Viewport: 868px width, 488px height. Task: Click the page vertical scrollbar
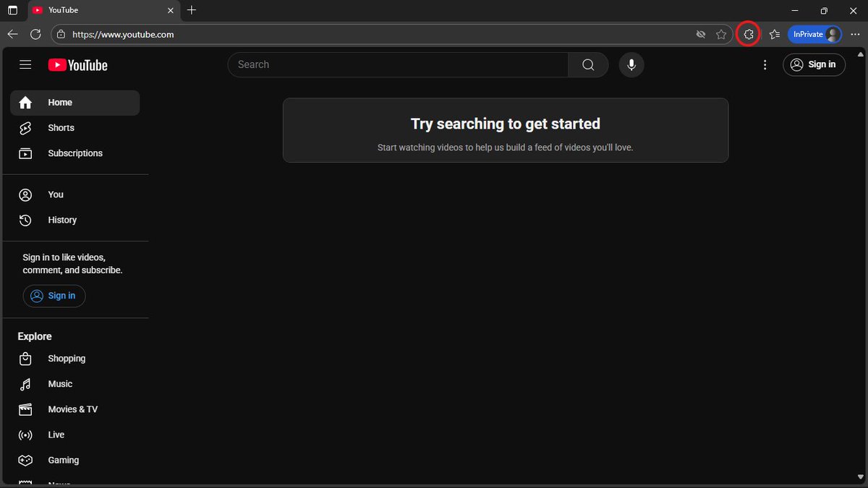pyautogui.click(x=860, y=266)
